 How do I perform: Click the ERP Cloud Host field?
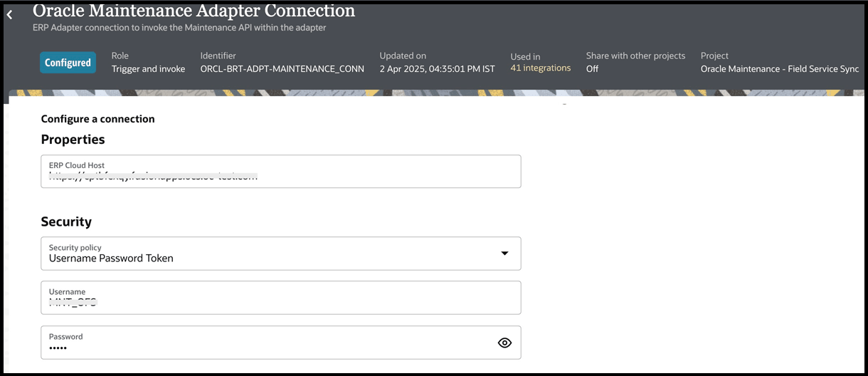click(281, 172)
